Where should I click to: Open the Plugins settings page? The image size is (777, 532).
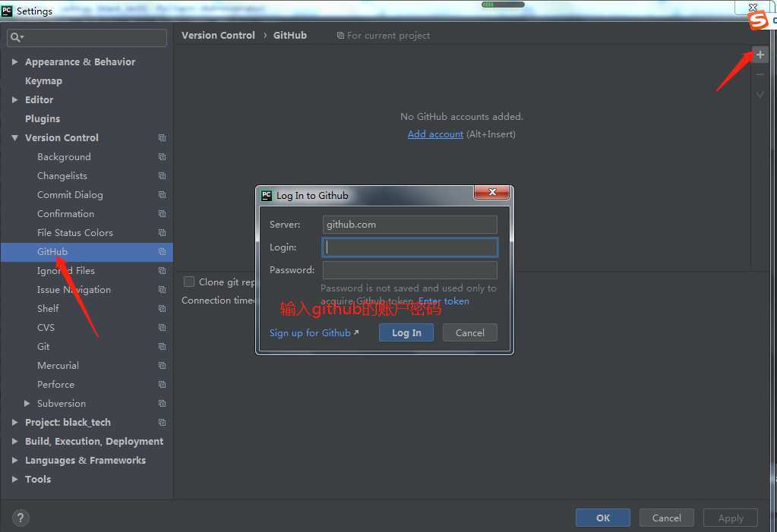(43, 119)
